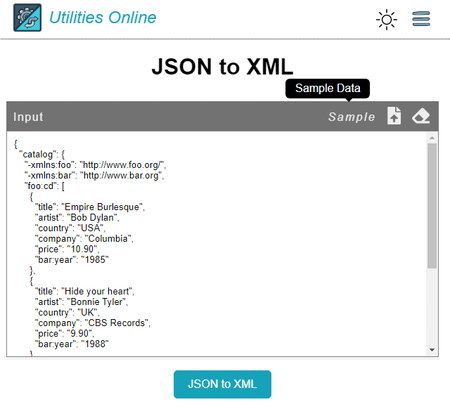Click inside the JSON input text area
The height and width of the screenshot is (402, 450).
(x=217, y=244)
